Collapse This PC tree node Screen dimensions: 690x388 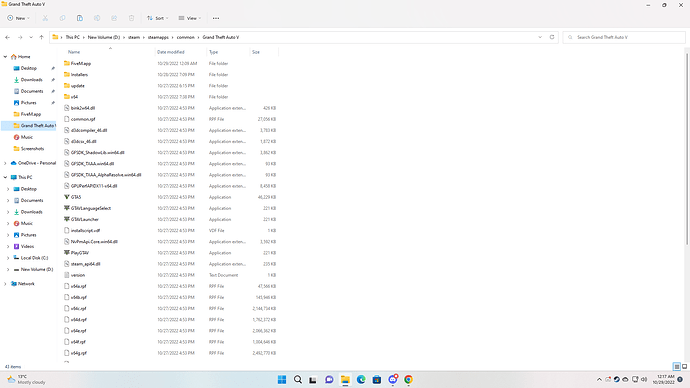[x=5, y=177]
